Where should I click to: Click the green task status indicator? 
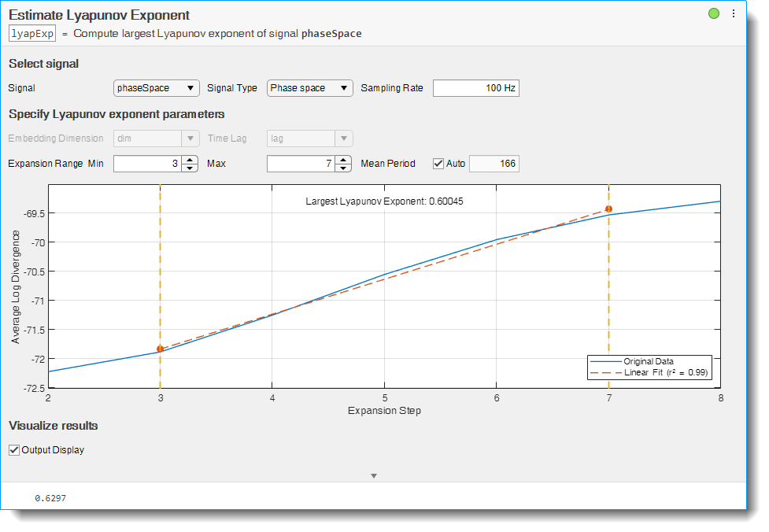[713, 13]
